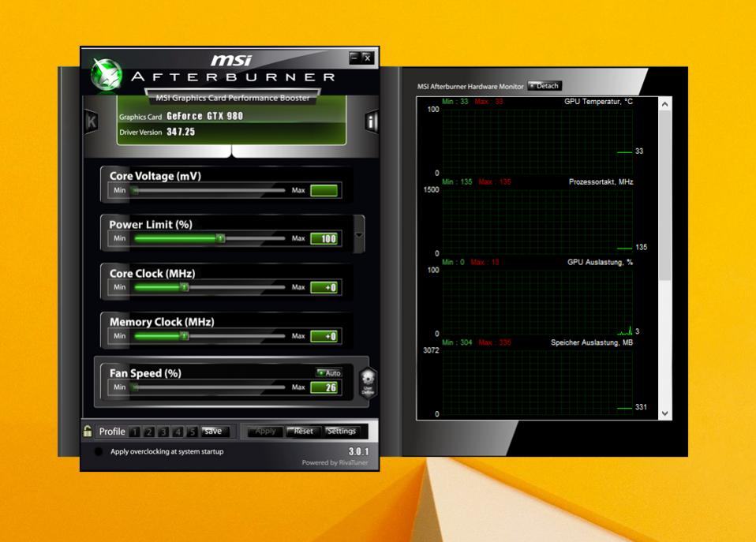756x542 pixels.
Task: Click the Memory Clock +0 value field
Action: [324, 336]
